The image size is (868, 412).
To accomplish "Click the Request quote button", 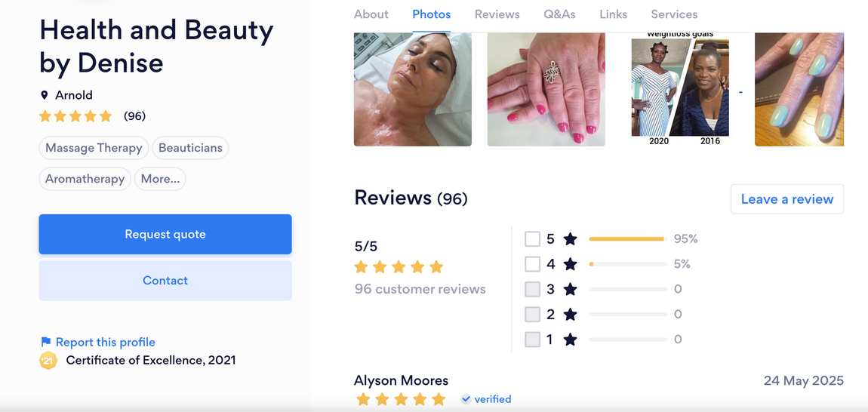I will pos(165,234).
